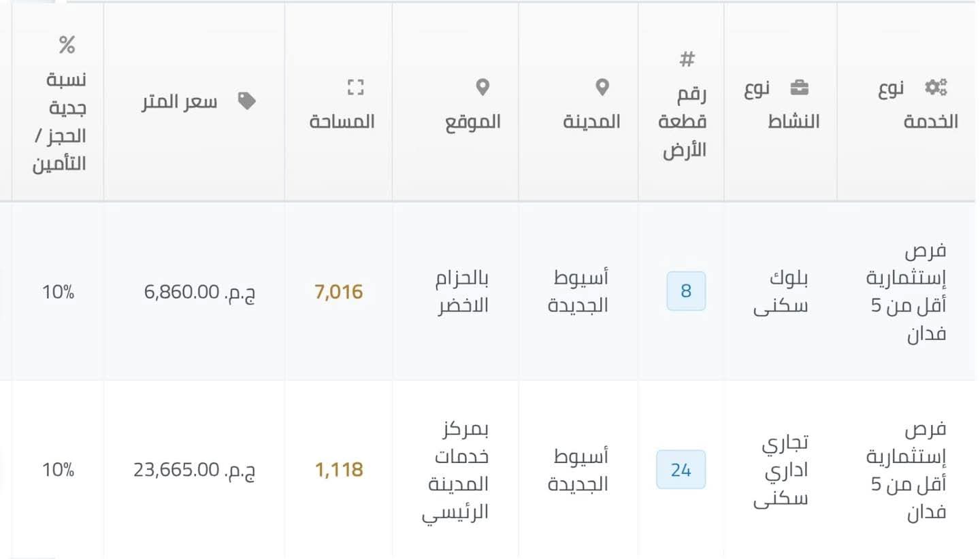Click the بالحزام الاخضر location cell
The image size is (980, 559).
[463, 292]
